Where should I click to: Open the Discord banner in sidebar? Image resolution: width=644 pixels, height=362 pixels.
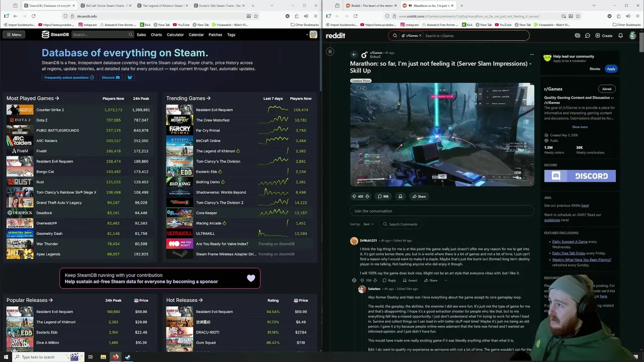point(580,176)
